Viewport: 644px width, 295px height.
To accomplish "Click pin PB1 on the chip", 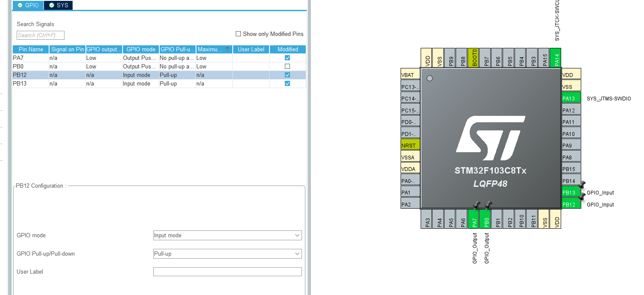I will pos(498,218).
